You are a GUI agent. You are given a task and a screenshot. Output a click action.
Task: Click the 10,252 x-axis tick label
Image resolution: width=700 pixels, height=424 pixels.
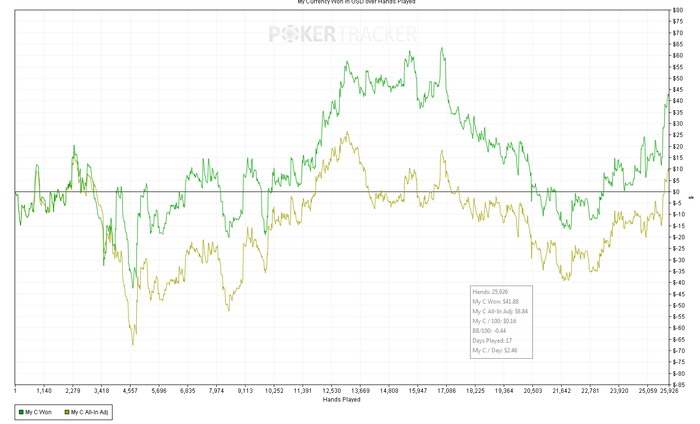tap(274, 391)
